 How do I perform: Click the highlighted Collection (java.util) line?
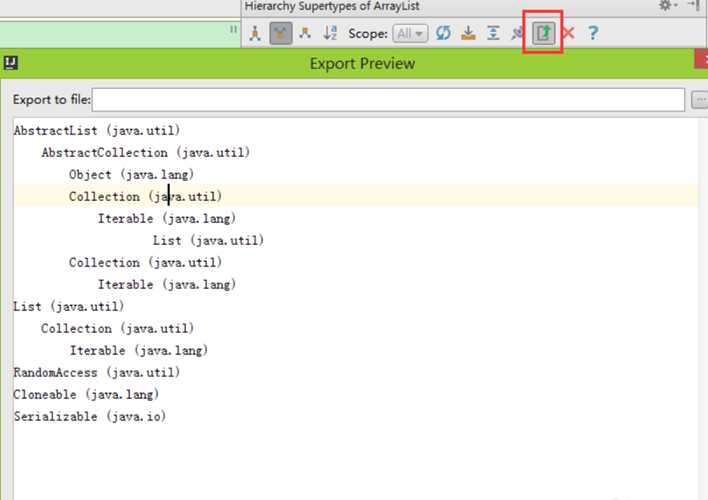pyautogui.click(x=145, y=196)
